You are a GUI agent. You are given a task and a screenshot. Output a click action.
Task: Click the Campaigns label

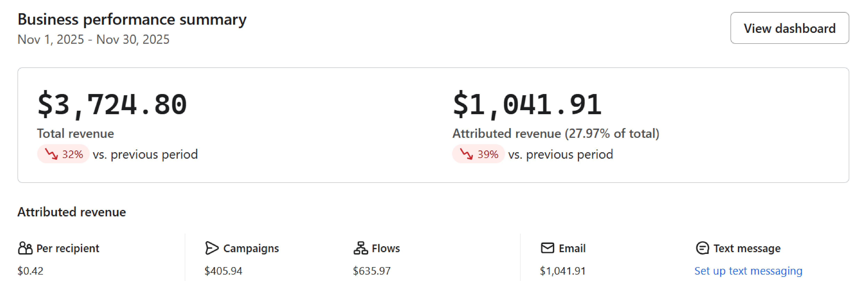tap(251, 248)
